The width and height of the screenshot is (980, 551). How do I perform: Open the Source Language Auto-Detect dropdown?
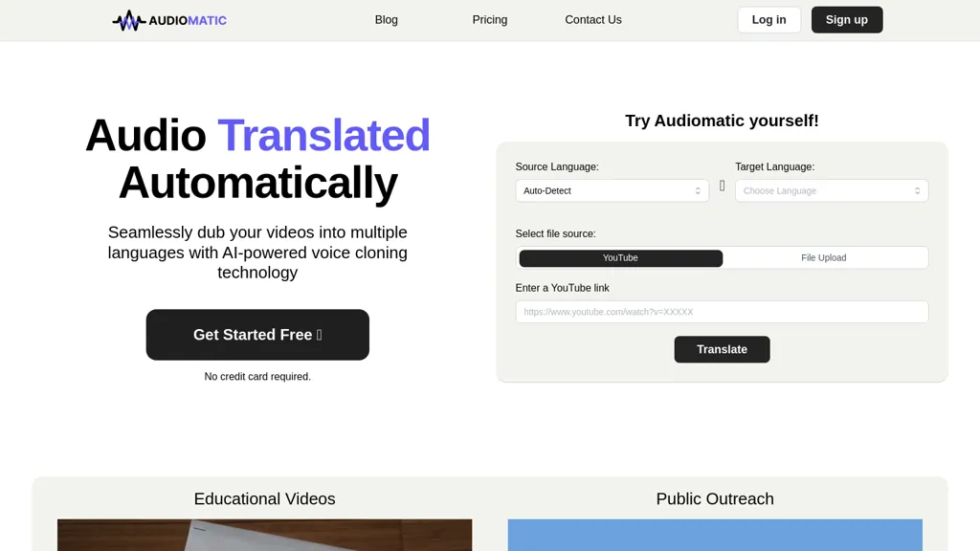click(x=612, y=190)
